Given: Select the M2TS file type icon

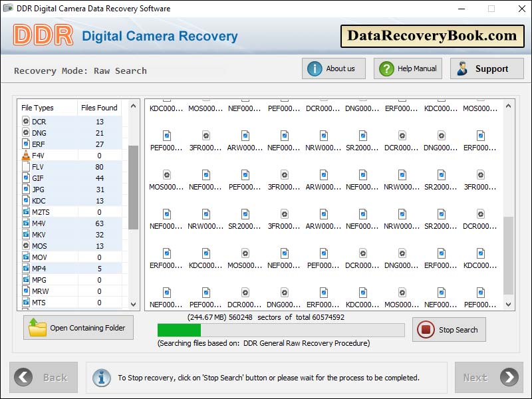Looking at the screenshot, I should pyautogui.click(x=26, y=211).
